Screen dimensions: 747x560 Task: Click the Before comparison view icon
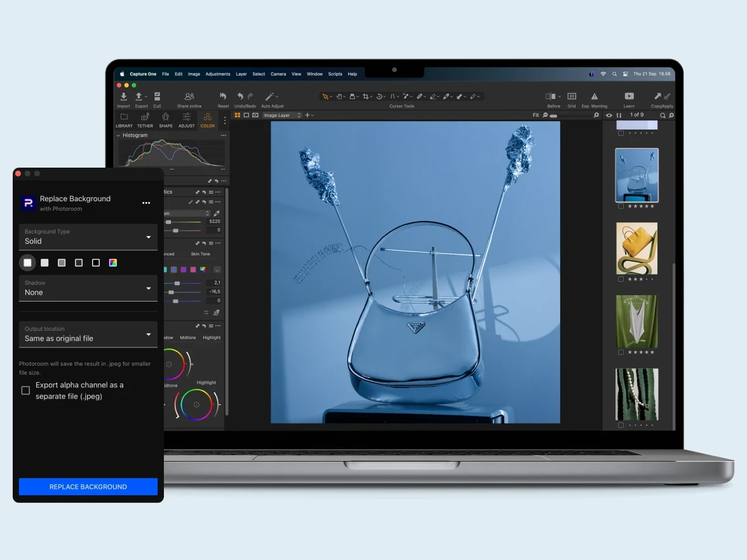(x=550, y=97)
